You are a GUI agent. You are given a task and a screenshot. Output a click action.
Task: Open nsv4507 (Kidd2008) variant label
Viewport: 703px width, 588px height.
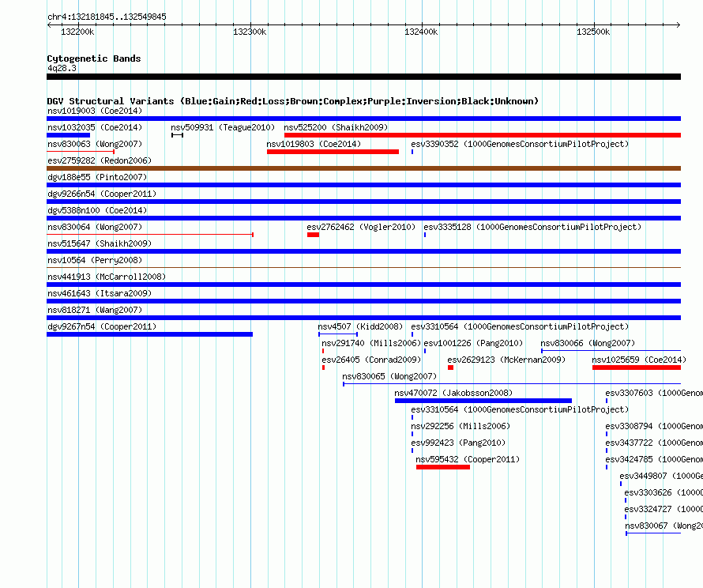[x=360, y=326]
